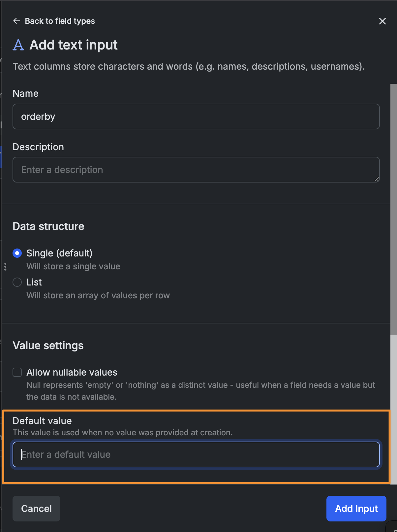Image resolution: width=397 pixels, height=532 pixels.
Task: Click the Default value input field
Action: tap(196, 454)
